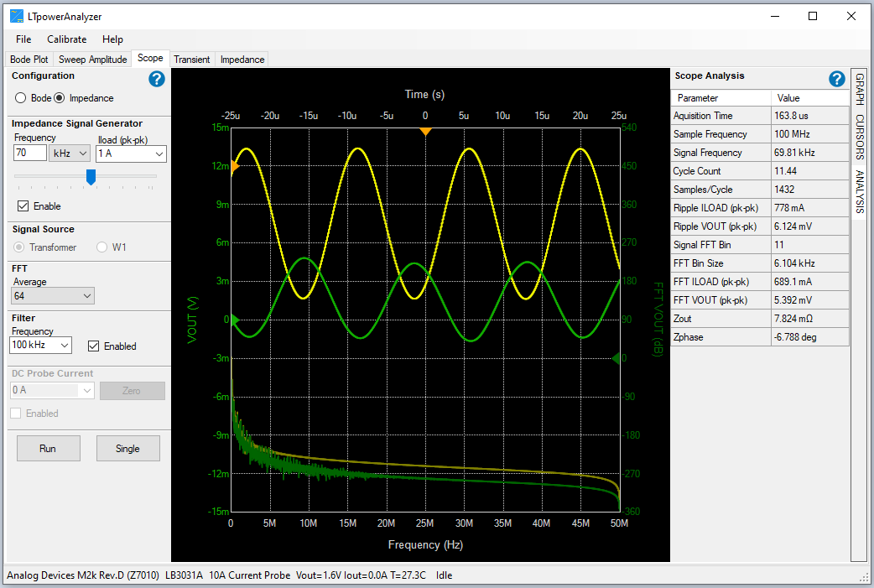Uncheck the signal generator Enable checkbox
This screenshot has height=588, width=874.
point(23,206)
